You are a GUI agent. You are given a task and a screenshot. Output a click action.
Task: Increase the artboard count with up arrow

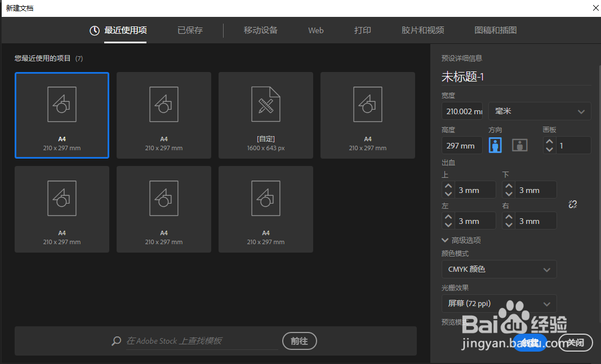tap(549, 142)
